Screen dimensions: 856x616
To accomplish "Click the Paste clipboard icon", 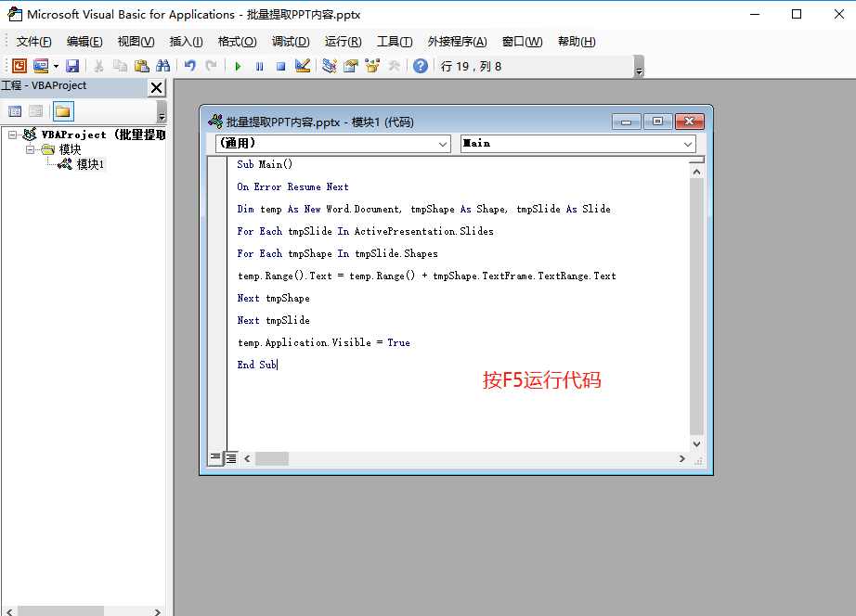I will click(x=142, y=66).
